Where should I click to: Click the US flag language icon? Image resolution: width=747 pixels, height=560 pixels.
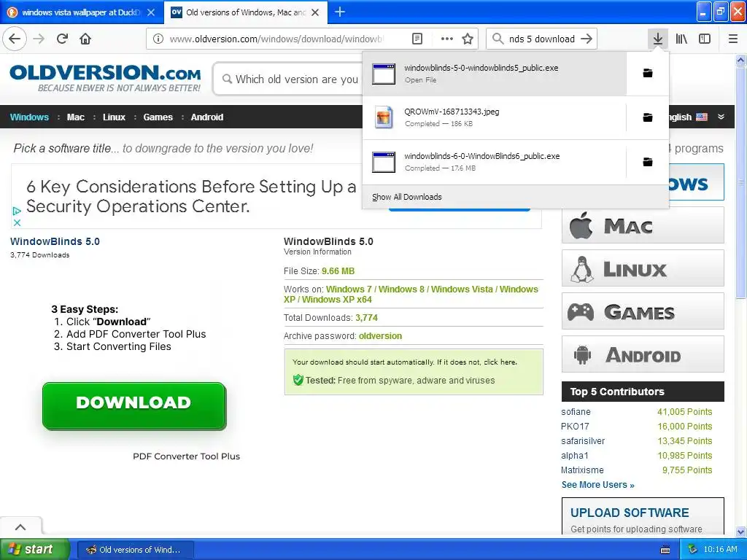(x=702, y=117)
